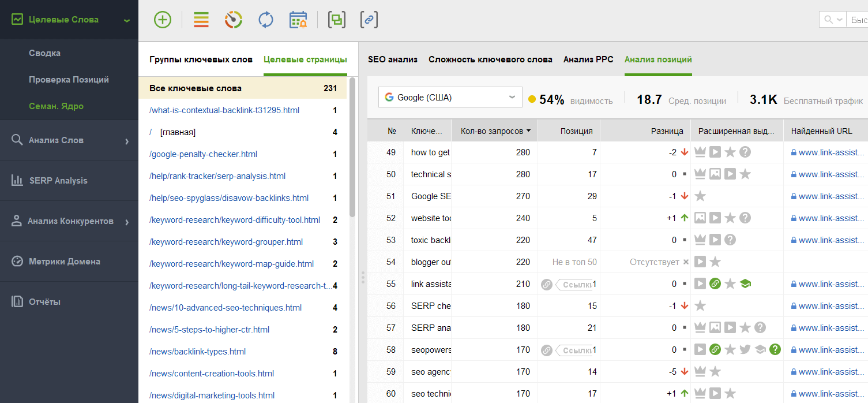The height and width of the screenshot is (403, 868).
Task: Open the Google (США) search engine dropdown
Action: (450, 98)
